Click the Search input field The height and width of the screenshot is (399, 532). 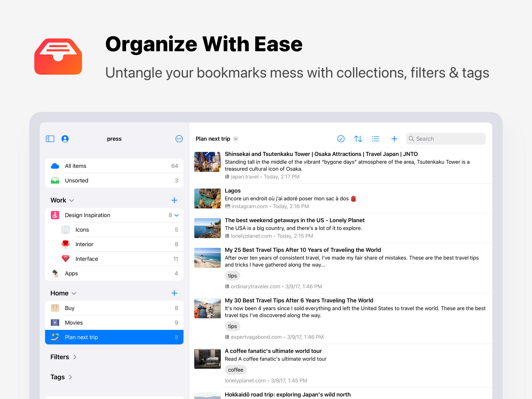(446, 139)
